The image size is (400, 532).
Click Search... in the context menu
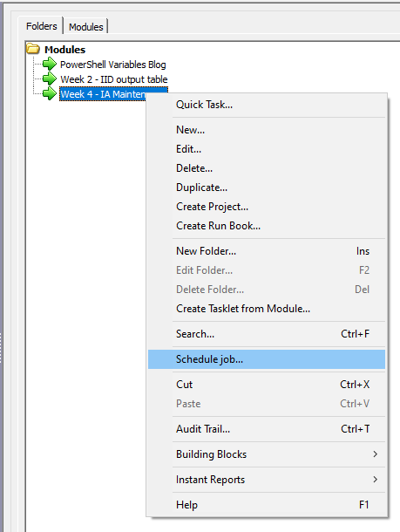click(267, 334)
